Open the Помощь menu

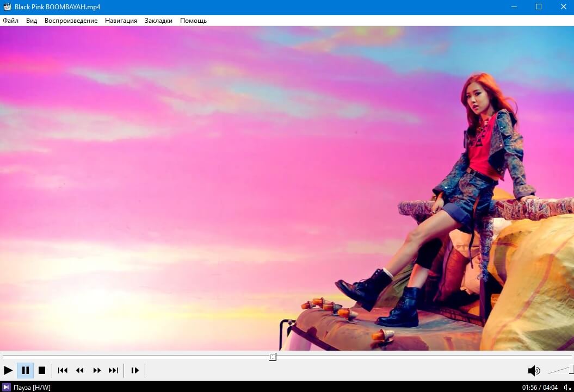click(x=193, y=21)
